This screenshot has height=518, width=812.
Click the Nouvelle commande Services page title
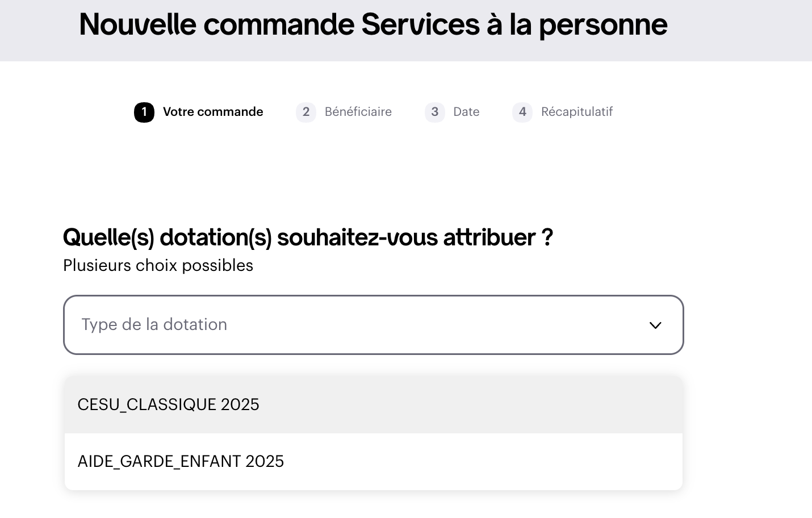373,24
